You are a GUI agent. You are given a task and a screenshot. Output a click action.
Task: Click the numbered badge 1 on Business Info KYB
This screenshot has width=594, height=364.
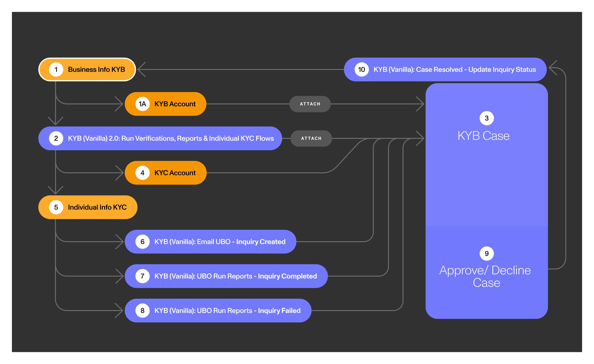(56, 69)
